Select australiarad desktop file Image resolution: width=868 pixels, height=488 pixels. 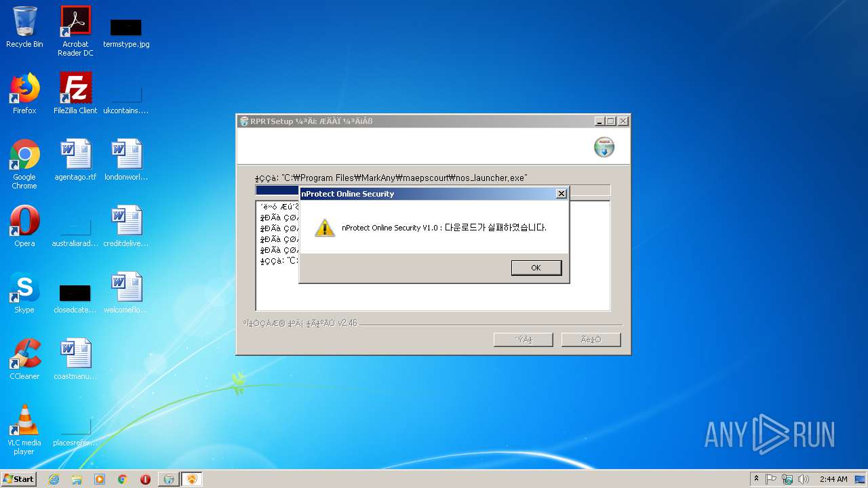click(75, 232)
